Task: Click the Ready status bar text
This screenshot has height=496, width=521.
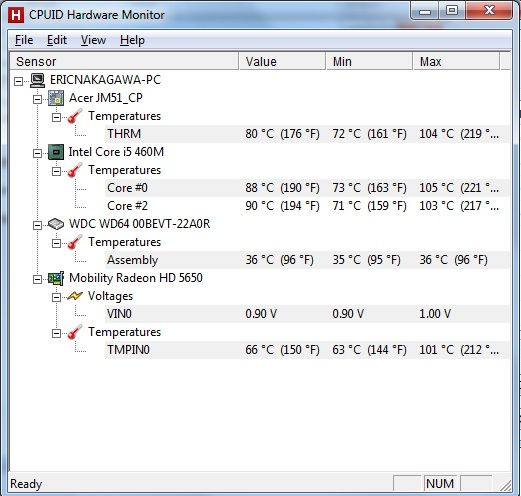Action: click(x=26, y=484)
